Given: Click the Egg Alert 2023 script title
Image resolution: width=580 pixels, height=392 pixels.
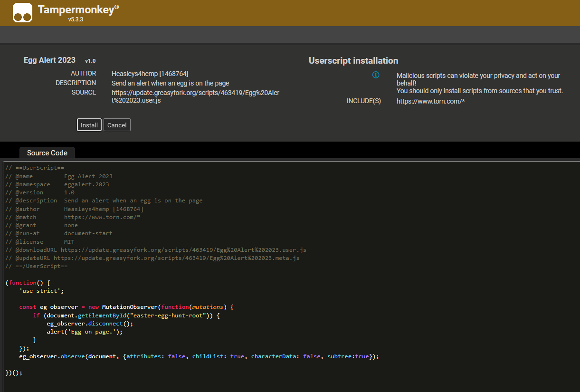Looking at the screenshot, I should [x=49, y=60].
